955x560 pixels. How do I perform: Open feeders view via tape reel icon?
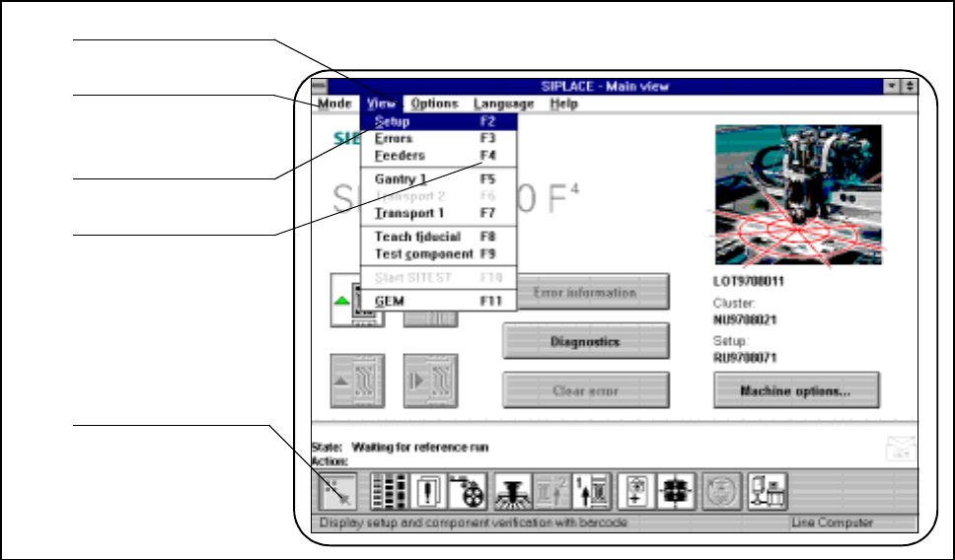[x=468, y=491]
